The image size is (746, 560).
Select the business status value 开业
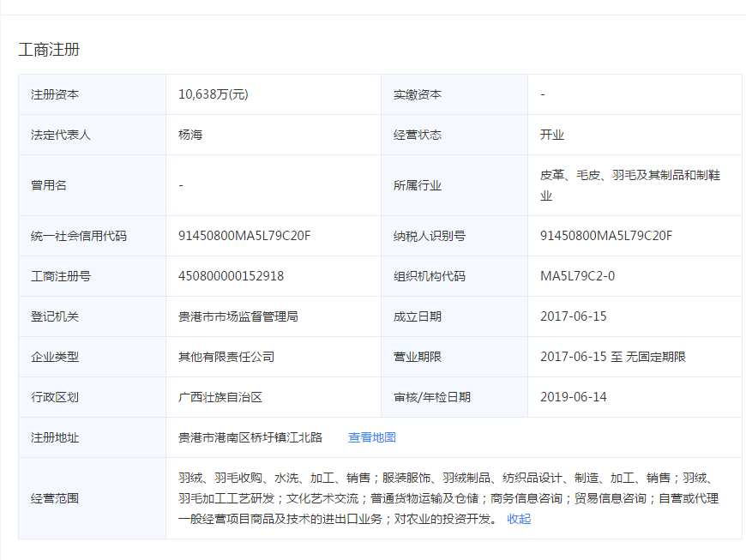552,135
